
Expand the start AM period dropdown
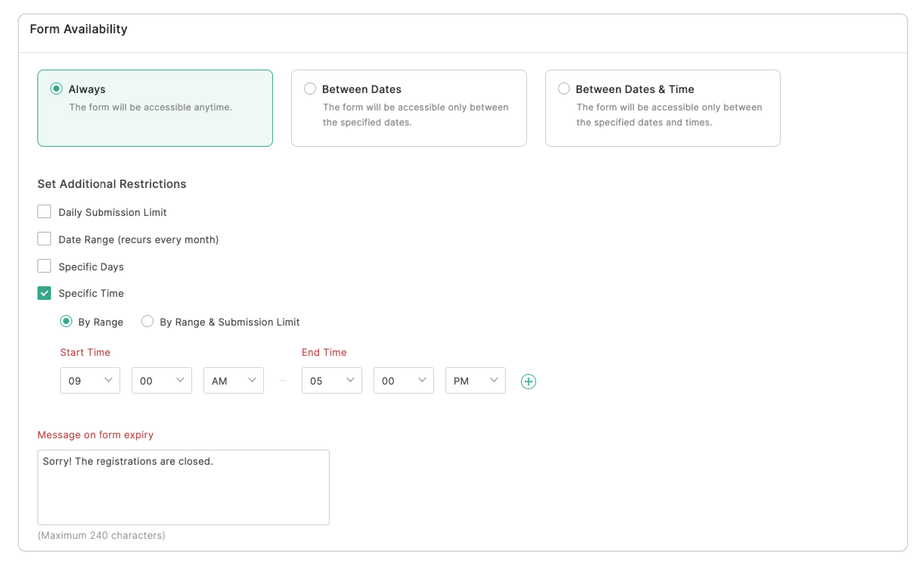pos(233,380)
